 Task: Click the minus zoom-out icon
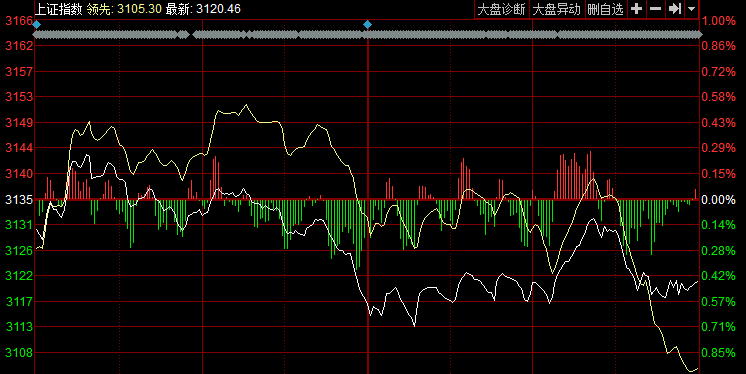point(655,9)
